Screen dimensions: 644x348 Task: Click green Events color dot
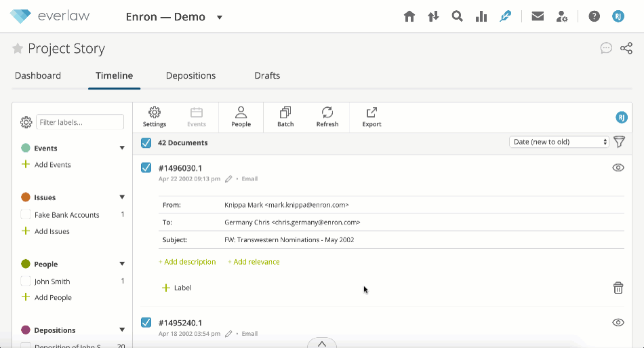point(26,148)
